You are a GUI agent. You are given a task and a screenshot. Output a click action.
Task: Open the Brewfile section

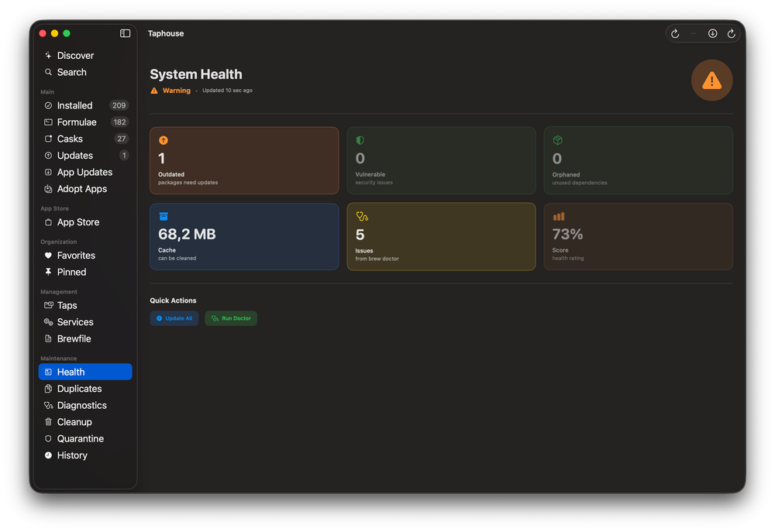click(x=74, y=338)
